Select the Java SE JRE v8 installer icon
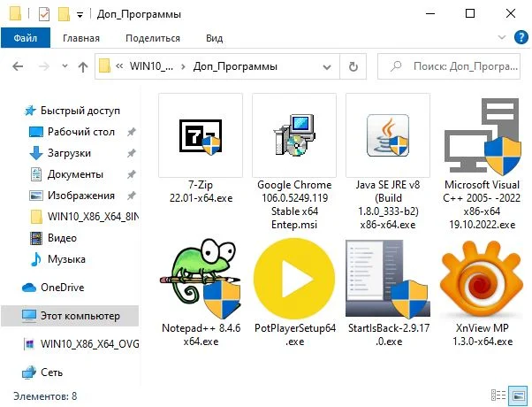Viewport: 532px width, 407px height. (388, 135)
